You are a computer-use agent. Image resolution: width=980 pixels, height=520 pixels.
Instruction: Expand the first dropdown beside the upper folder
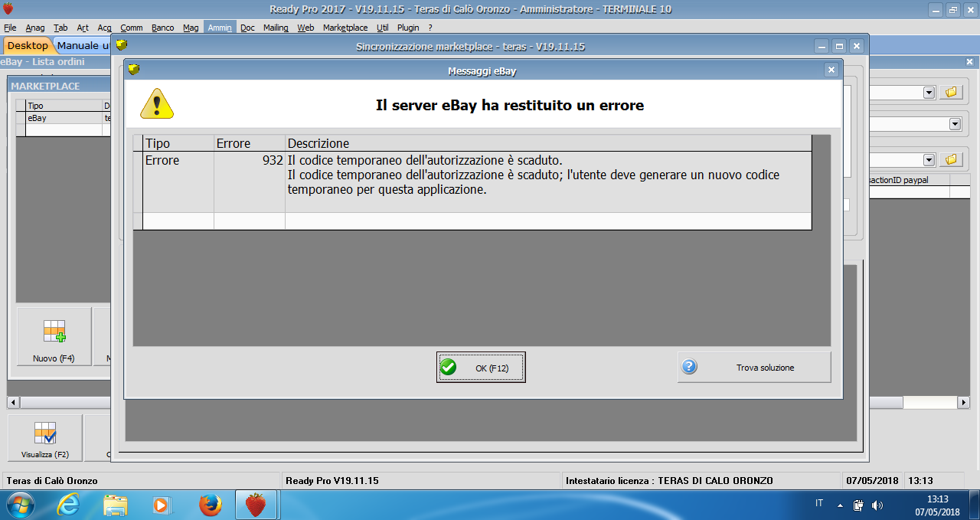(929, 92)
